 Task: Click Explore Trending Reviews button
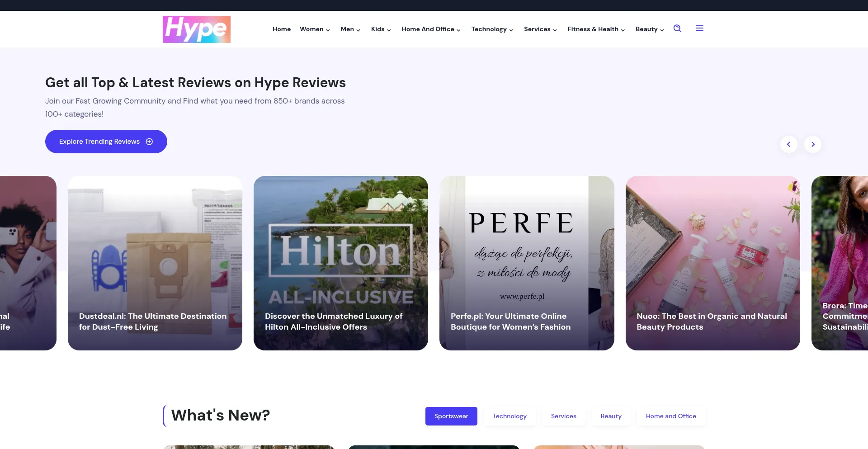point(106,142)
